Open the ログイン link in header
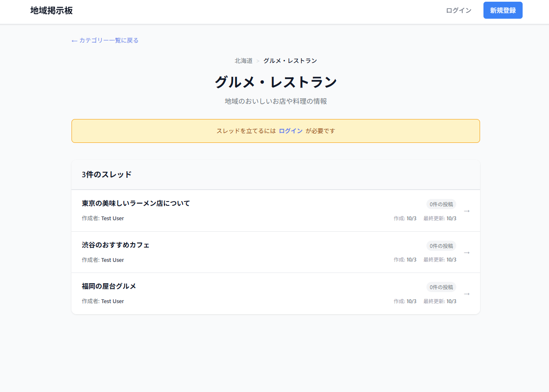 click(x=458, y=11)
